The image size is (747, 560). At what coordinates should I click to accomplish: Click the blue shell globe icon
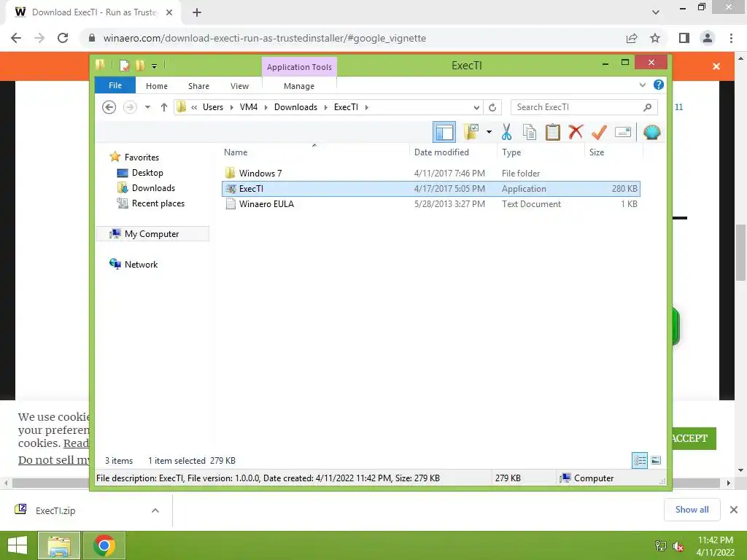[x=651, y=132]
